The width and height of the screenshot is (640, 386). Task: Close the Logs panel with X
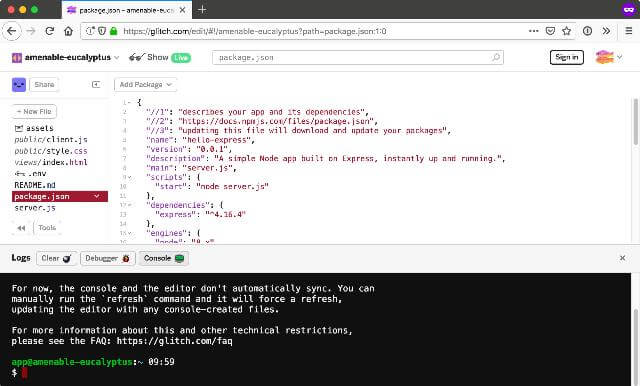pos(622,258)
